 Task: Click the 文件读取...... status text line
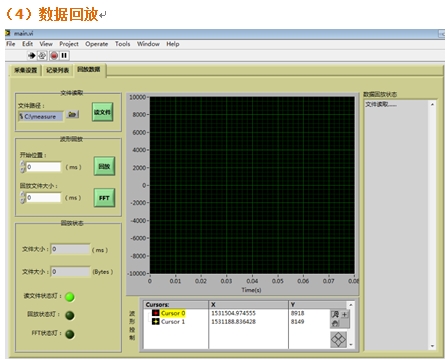tap(381, 104)
